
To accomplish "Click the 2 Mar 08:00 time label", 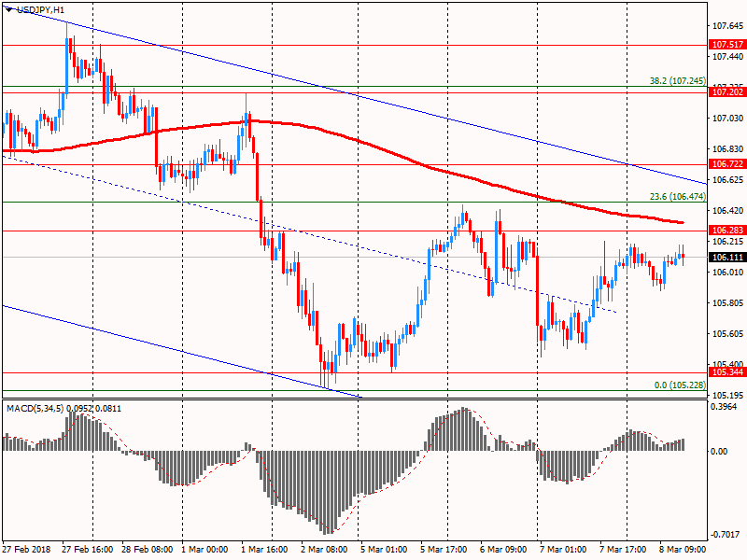I will tap(324, 549).
